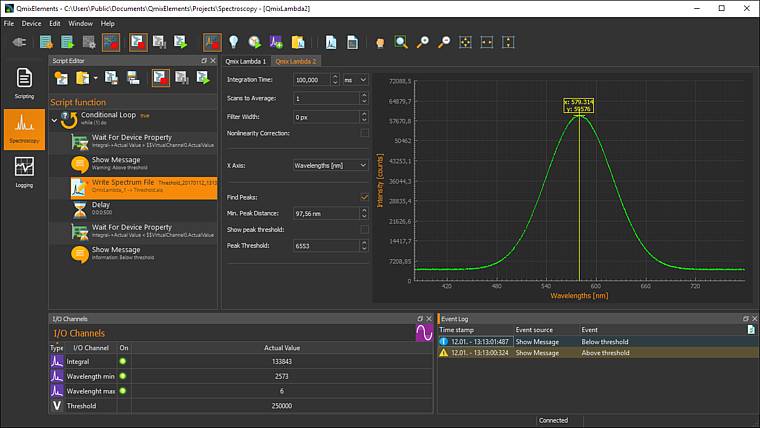Toggle the Wavelenght max channel On indicator
760x428 pixels.
123,391
